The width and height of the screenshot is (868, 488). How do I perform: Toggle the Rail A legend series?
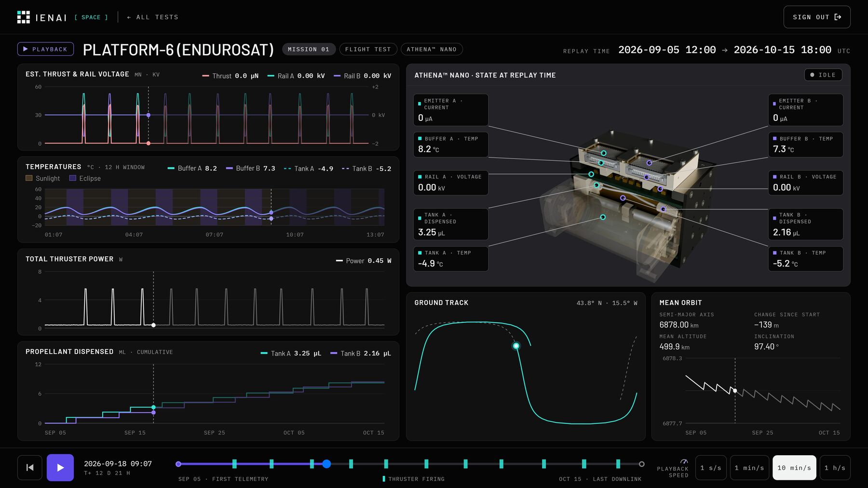point(296,76)
